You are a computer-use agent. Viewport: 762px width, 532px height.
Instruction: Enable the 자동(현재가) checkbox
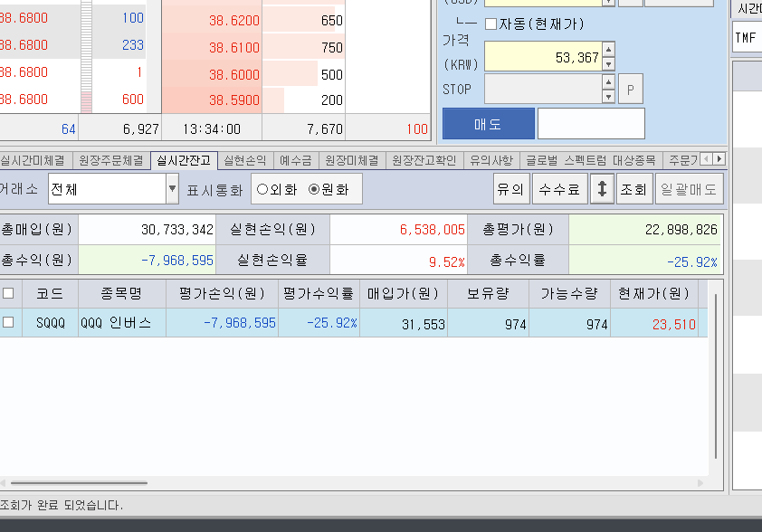click(x=490, y=24)
